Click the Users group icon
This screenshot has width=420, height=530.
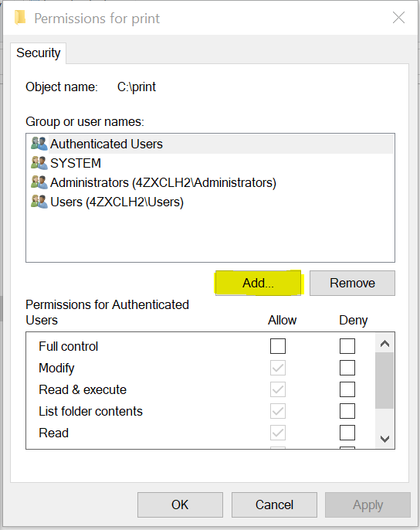pos(39,202)
